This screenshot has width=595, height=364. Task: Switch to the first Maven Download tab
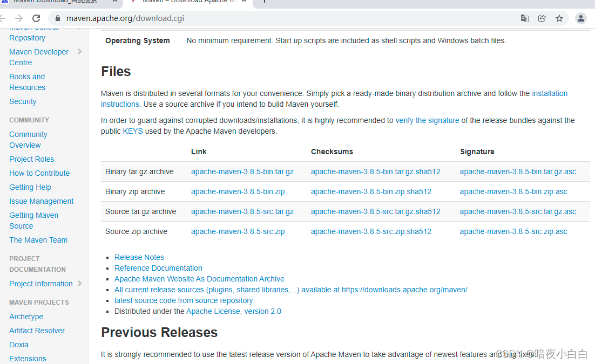click(x=55, y=2)
